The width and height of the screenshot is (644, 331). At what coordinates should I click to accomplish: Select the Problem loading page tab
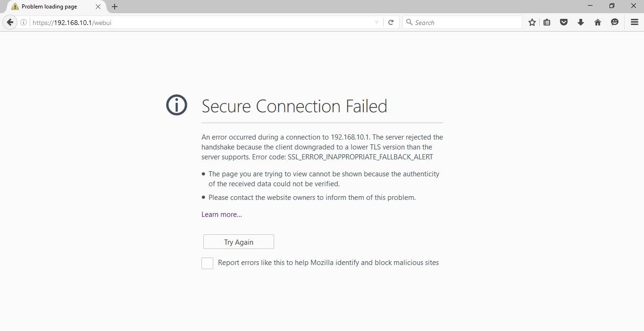pos(50,7)
